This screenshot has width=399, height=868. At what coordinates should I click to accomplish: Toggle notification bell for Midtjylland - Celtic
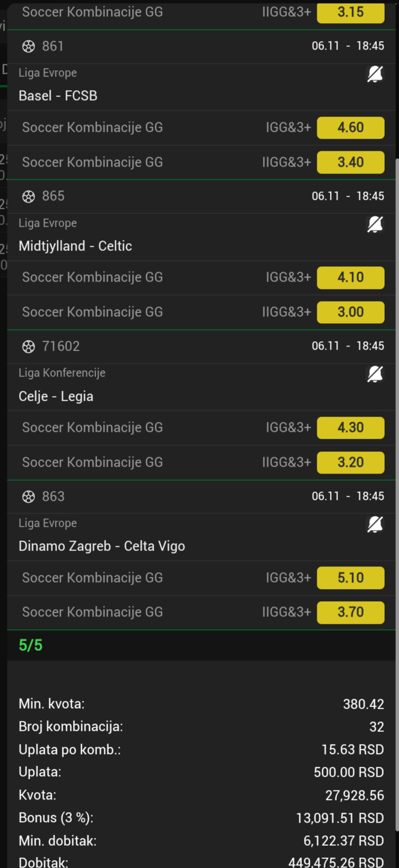[x=375, y=225]
